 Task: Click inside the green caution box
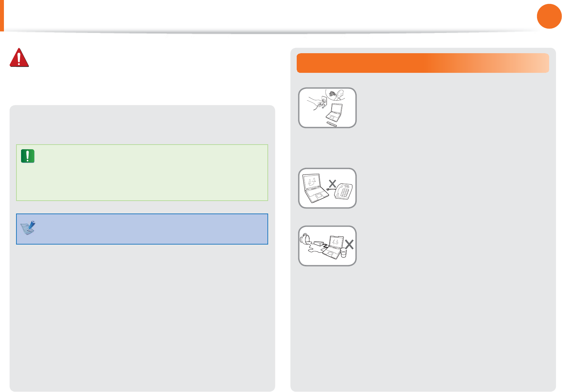(142, 172)
